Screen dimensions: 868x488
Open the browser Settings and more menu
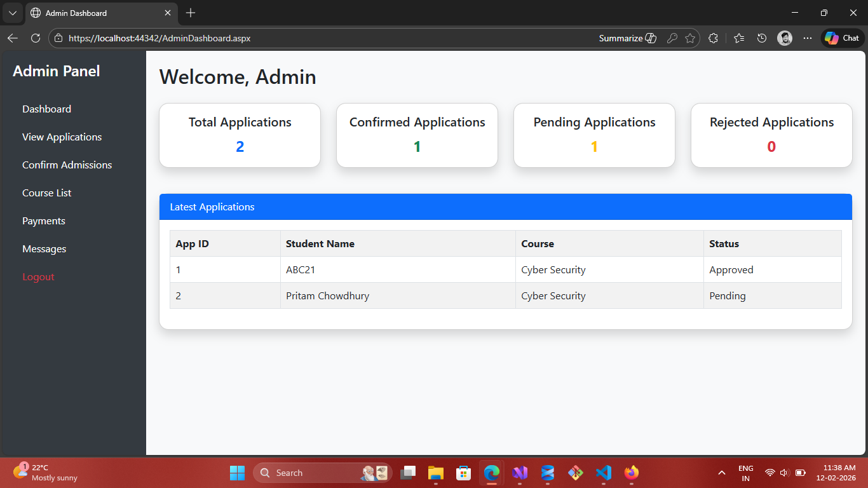click(x=808, y=38)
